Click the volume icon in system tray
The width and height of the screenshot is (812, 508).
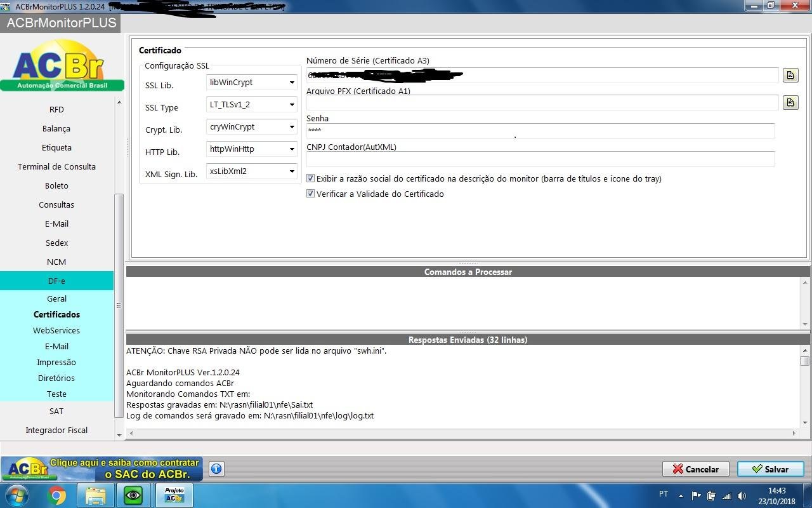pos(742,495)
